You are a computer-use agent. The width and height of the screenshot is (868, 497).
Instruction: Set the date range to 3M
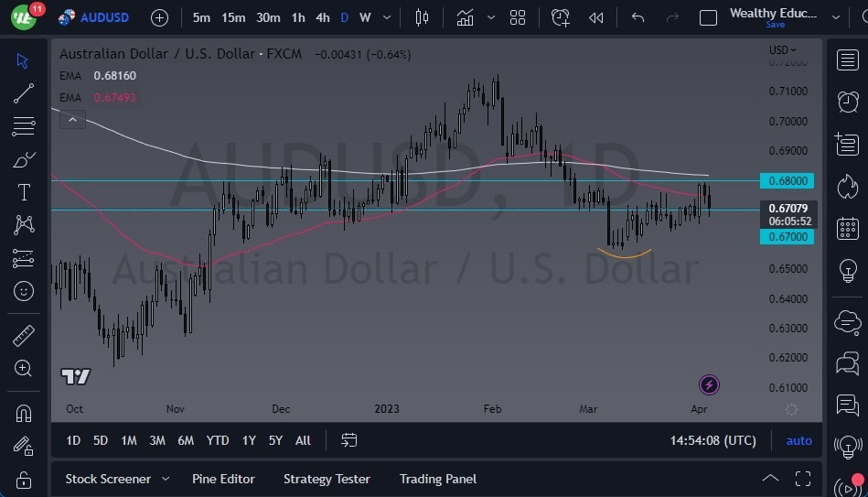pyautogui.click(x=157, y=440)
